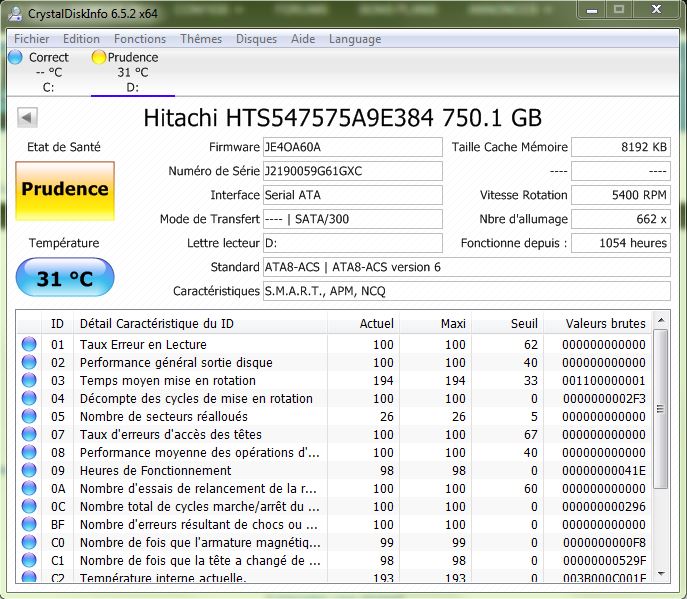Click the Valeurs brutes column header
This screenshot has width=687, height=599.
point(598,323)
